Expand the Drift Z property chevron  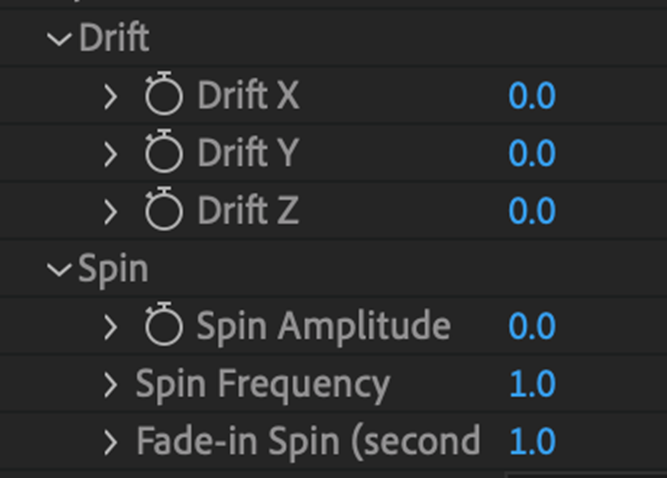pyautogui.click(x=111, y=211)
